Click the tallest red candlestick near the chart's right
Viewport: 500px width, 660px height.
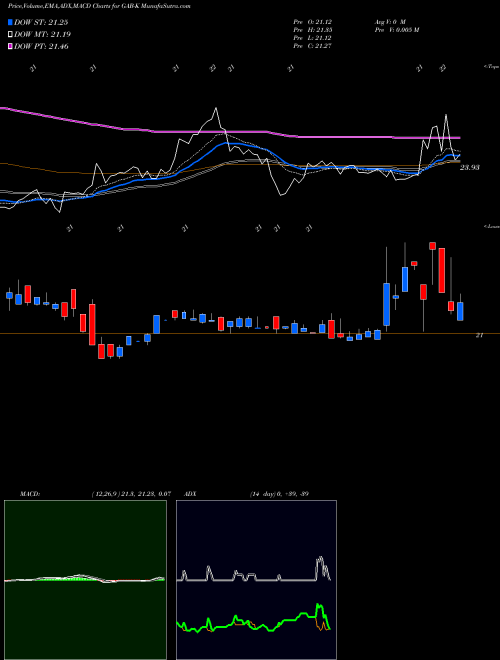click(x=441, y=270)
